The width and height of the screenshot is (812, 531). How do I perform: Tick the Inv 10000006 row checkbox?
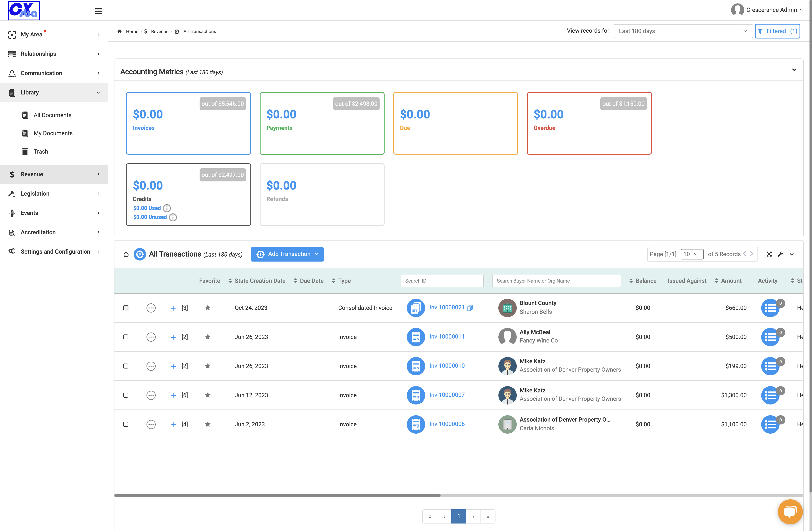click(x=125, y=424)
